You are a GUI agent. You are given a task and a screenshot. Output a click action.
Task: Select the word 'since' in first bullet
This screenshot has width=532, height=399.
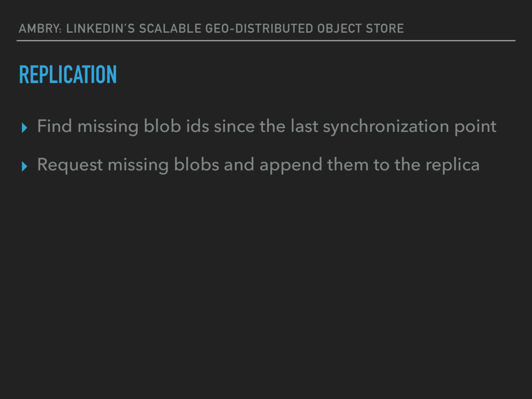coord(234,126)
